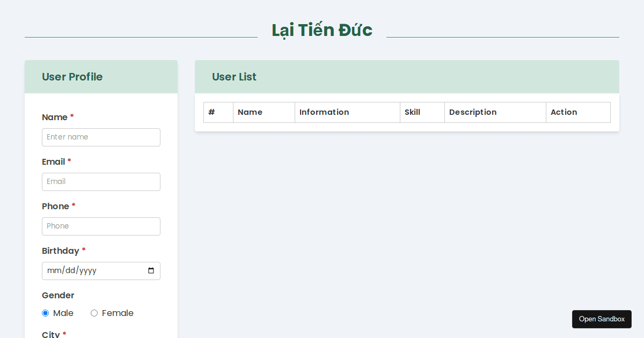This screenshot has width=644, height=338.
Task: Select the Male gender option
Action: pos(45,313)
